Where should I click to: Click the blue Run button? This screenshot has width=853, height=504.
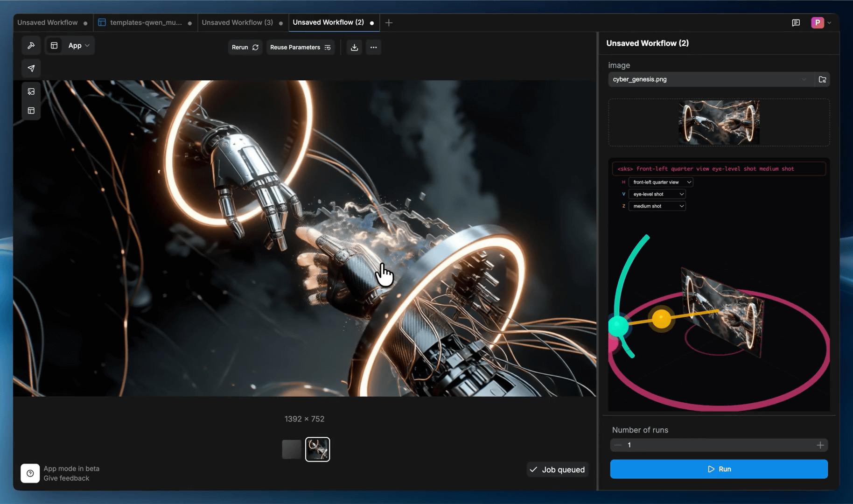pos(719,469)
